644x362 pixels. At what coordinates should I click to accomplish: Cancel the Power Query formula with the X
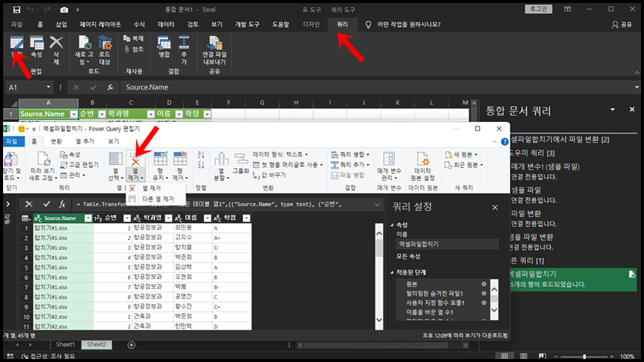pos(29,204)
